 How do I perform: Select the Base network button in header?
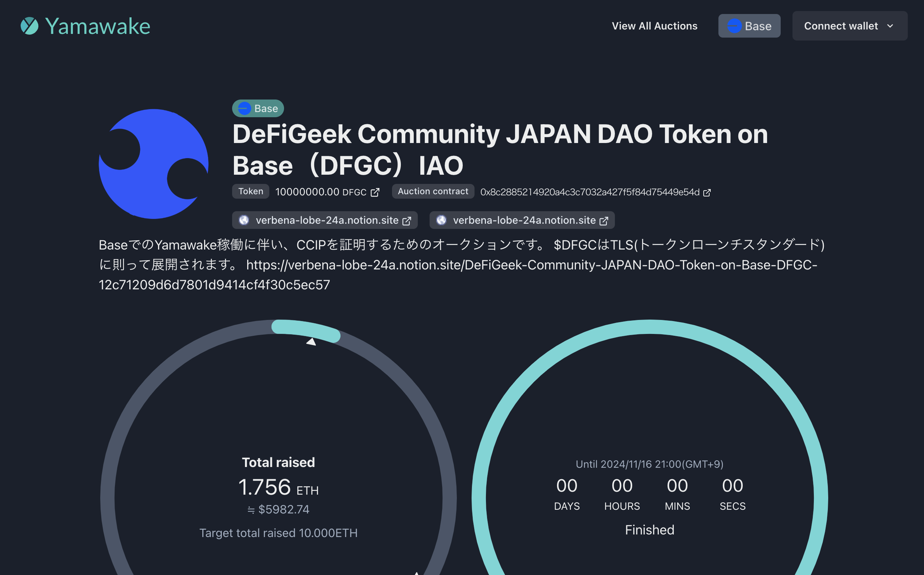tap(749, 26)
